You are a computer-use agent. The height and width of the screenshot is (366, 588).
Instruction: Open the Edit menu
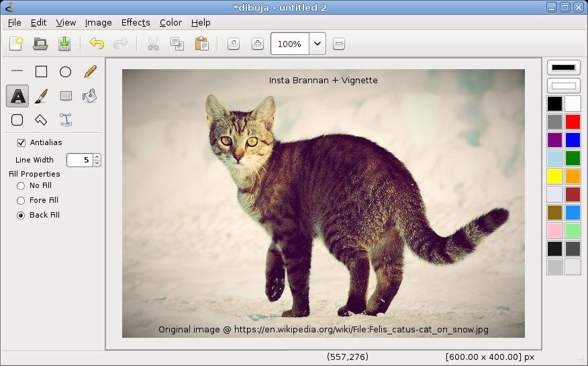point(38,23)
